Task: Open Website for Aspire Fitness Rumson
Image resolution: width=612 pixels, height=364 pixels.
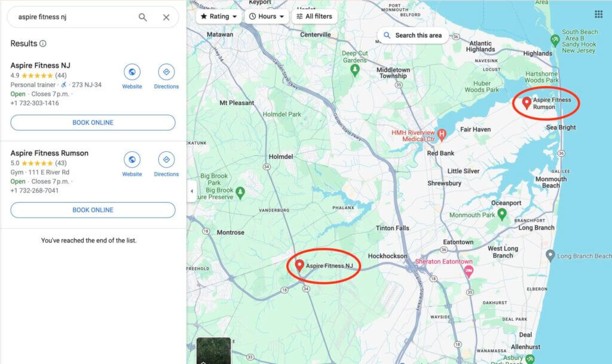Action: [132, 160]
